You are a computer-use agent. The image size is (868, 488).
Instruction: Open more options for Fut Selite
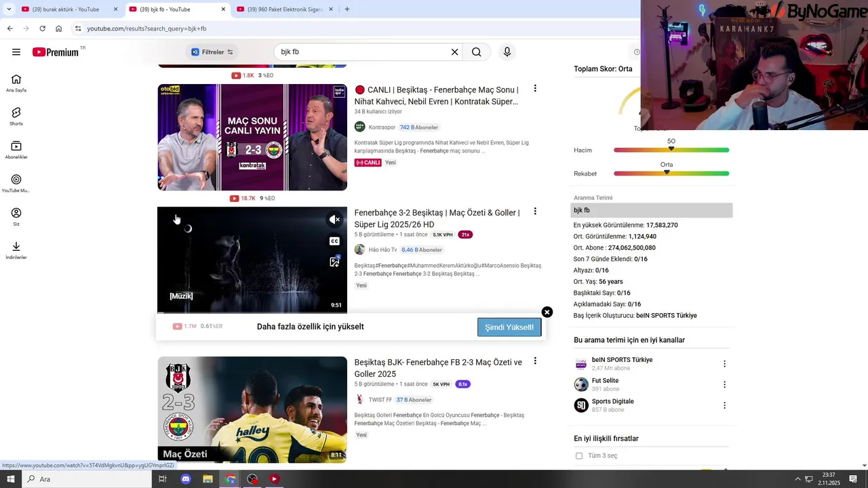click(724, 384)
